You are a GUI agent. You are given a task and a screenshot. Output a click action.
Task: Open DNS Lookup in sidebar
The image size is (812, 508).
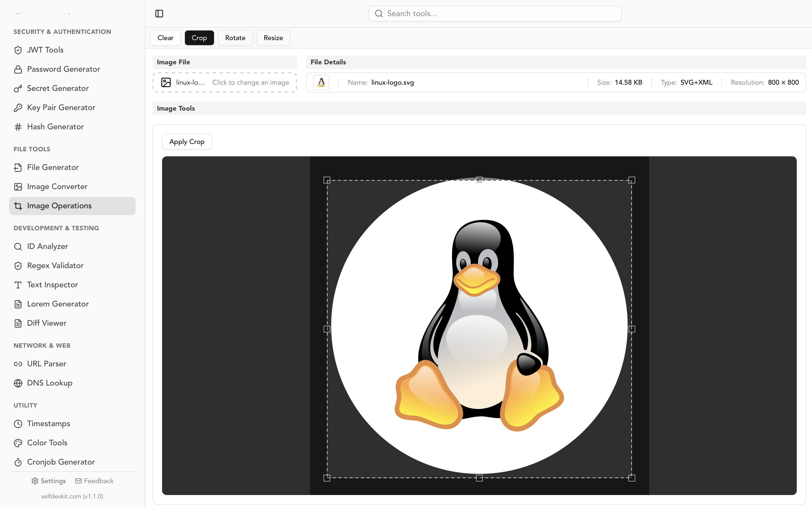click(72, 383)
